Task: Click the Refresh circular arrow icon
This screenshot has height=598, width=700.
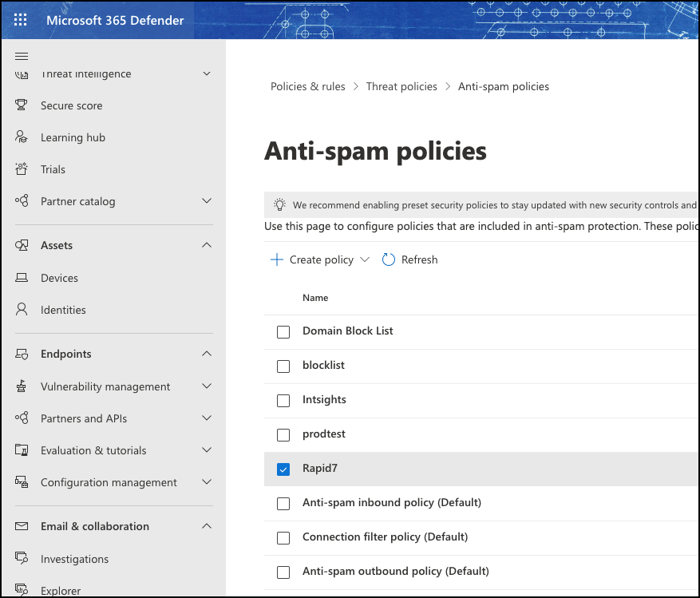Action: pyautogui.click(x=389, y=259)
